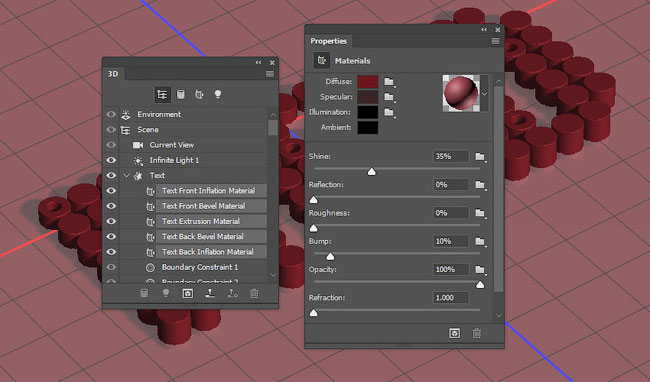650x382 pixels.
Task: Toggle visibility of Environment
Action: pos(111,114)
